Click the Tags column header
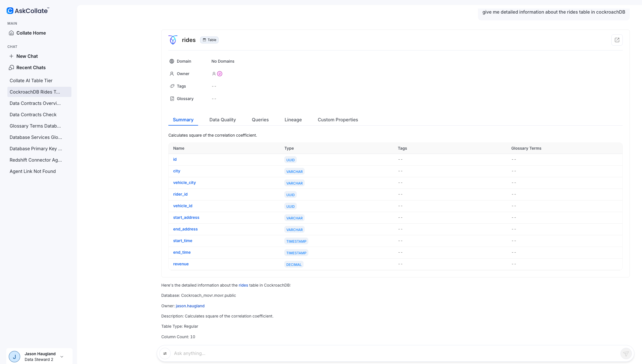Screen dimensions: 642x364 pos(402,148)
